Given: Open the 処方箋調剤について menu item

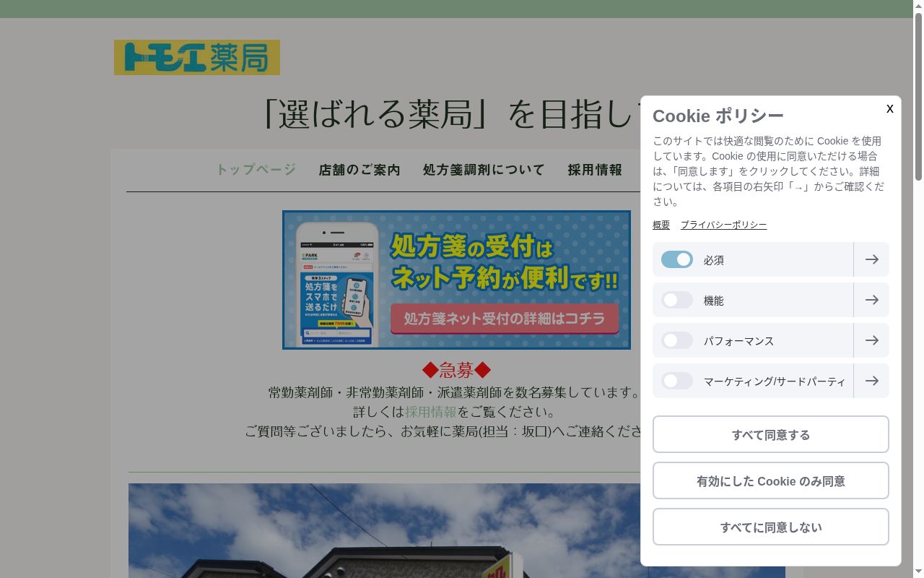Looking at the screenshot, I should pos(484,170).
